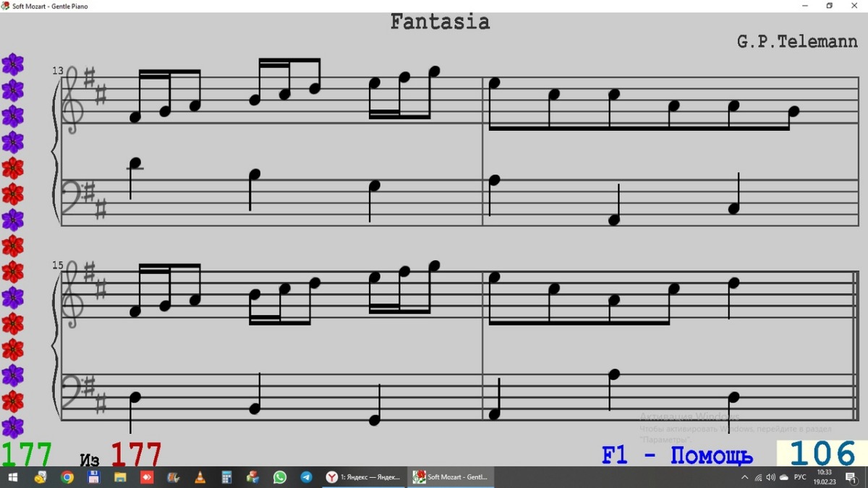
Task: Click the Fantasia piece title
Action: coord(440,22)
